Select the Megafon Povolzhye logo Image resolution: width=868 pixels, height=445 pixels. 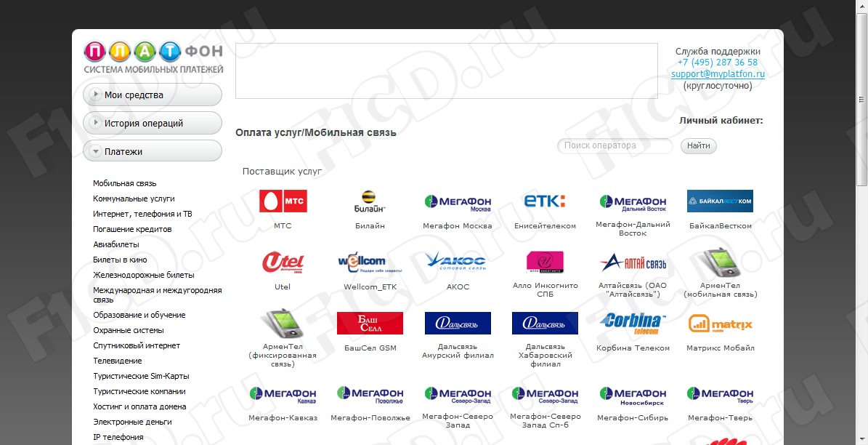coord(370,395)
